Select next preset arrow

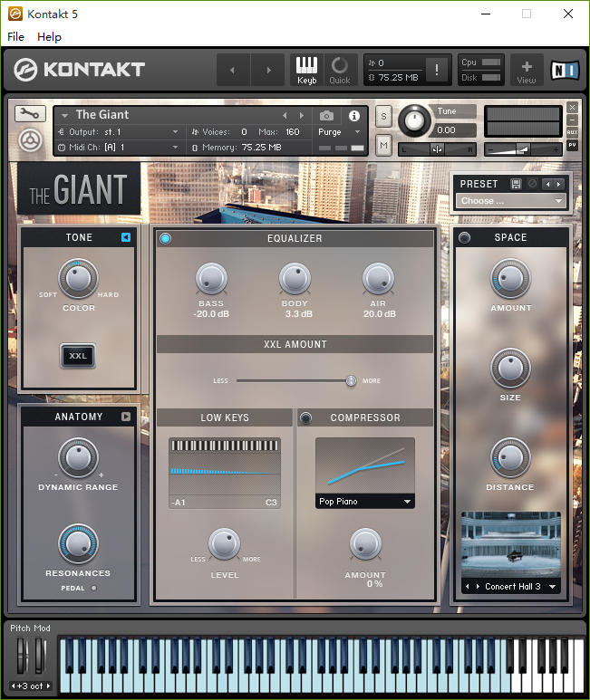pyautogui.click(x=559, y=185)
